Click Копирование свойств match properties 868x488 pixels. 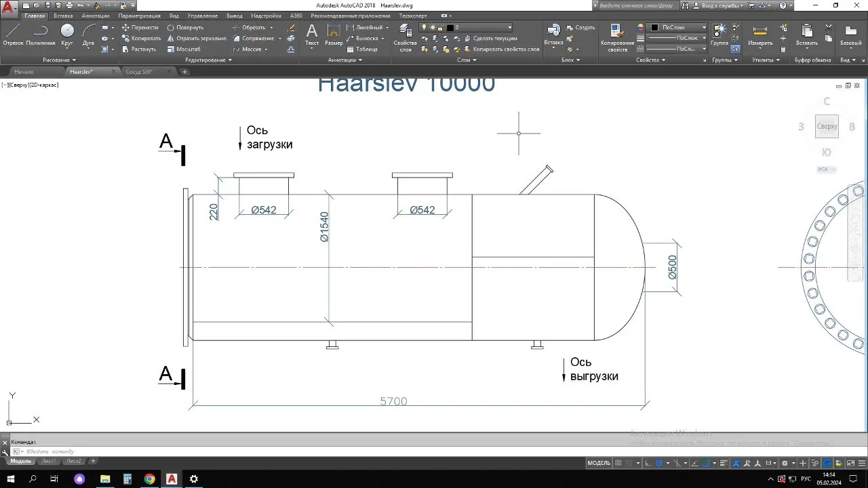pos(617,38)
